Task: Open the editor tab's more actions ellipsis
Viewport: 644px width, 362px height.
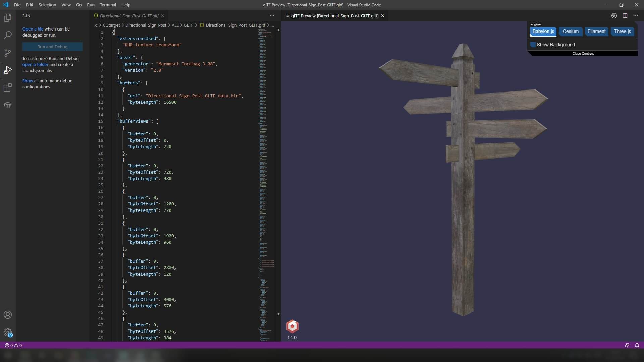Action: coord(272,16)
